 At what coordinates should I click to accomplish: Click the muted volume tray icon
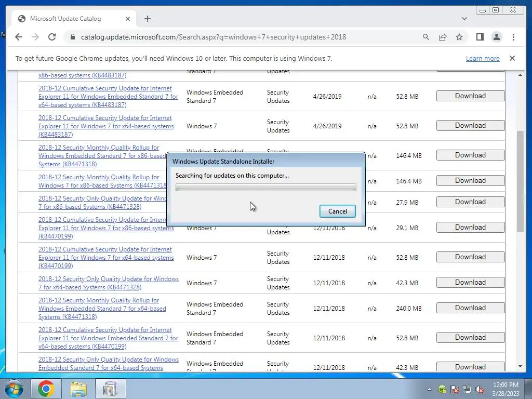click(x=480, y=390)
